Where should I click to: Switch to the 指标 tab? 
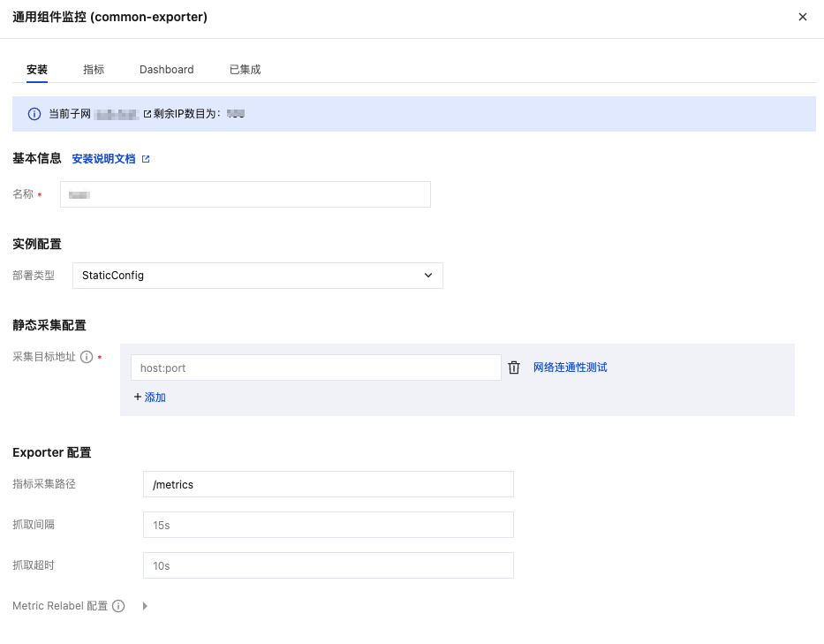pyautogui.click(x=94, y=70)
